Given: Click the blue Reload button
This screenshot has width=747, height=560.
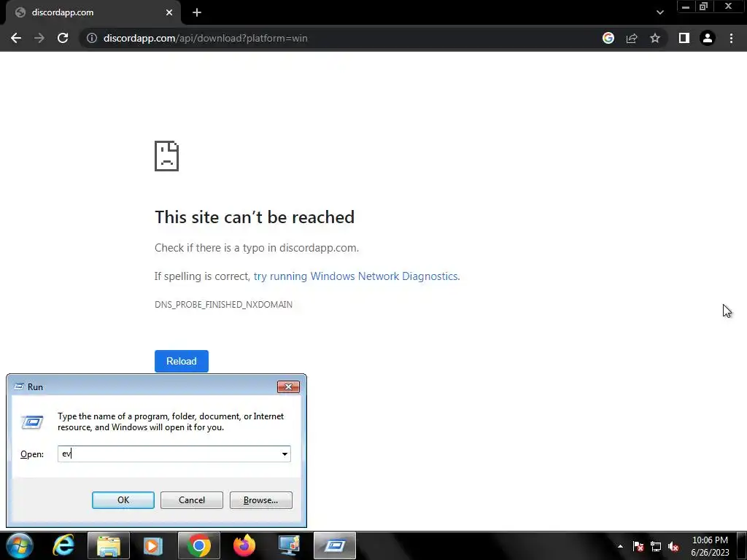Looking at the screenshot, I should (x=182, y=361).
